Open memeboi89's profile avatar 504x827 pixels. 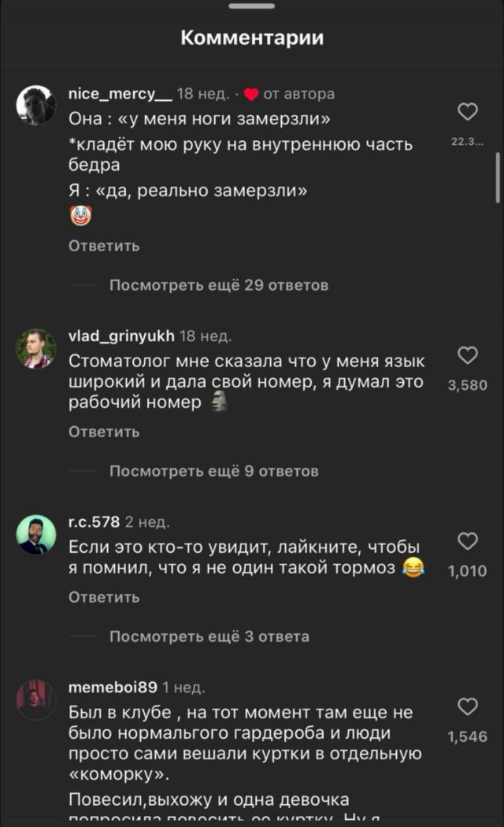(x=36, y=699)
